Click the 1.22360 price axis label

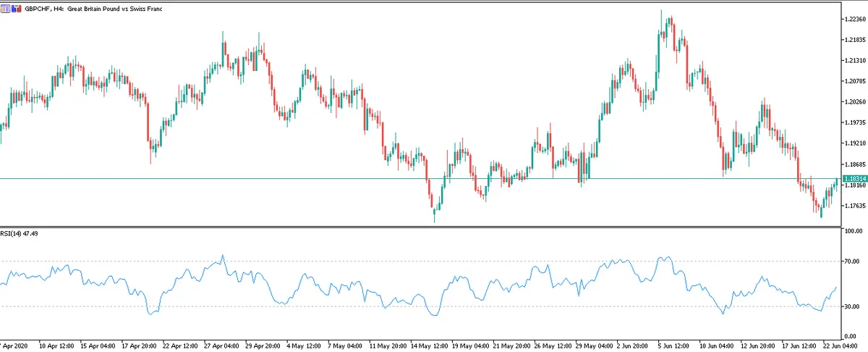[855, 20]
